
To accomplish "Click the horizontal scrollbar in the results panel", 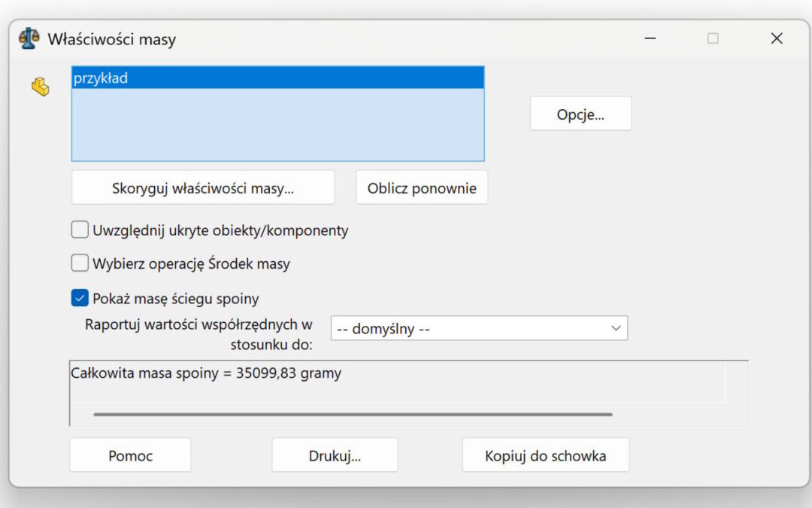I will coord(352,414).
